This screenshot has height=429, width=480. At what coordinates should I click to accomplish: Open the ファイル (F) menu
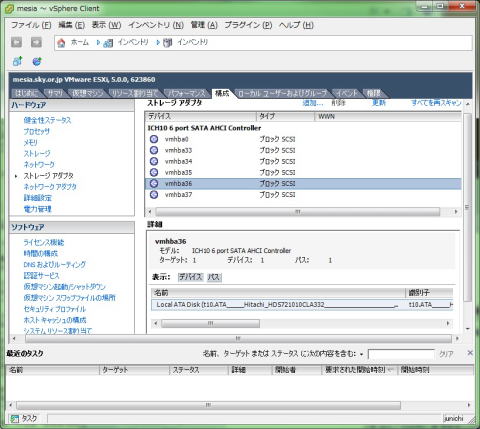tap(31, 25)
